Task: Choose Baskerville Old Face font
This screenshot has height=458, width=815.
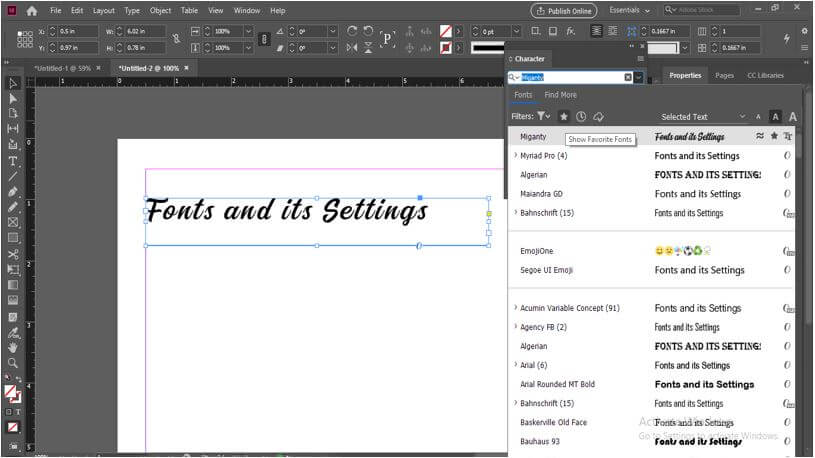Action: click(553, 422)
